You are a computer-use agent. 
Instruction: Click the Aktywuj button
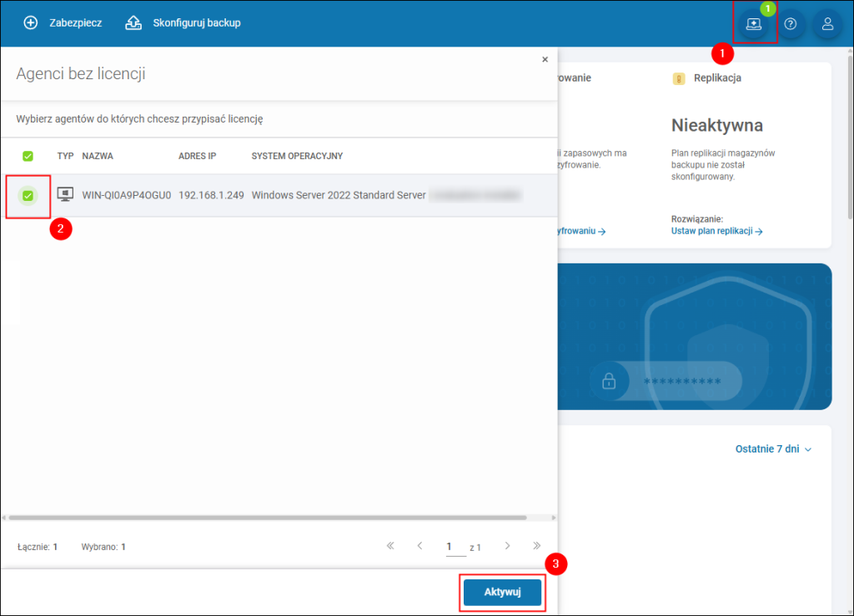coord(502,592)
